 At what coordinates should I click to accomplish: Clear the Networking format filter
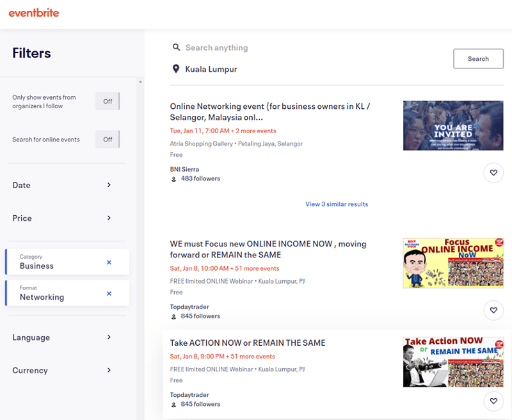109,294
